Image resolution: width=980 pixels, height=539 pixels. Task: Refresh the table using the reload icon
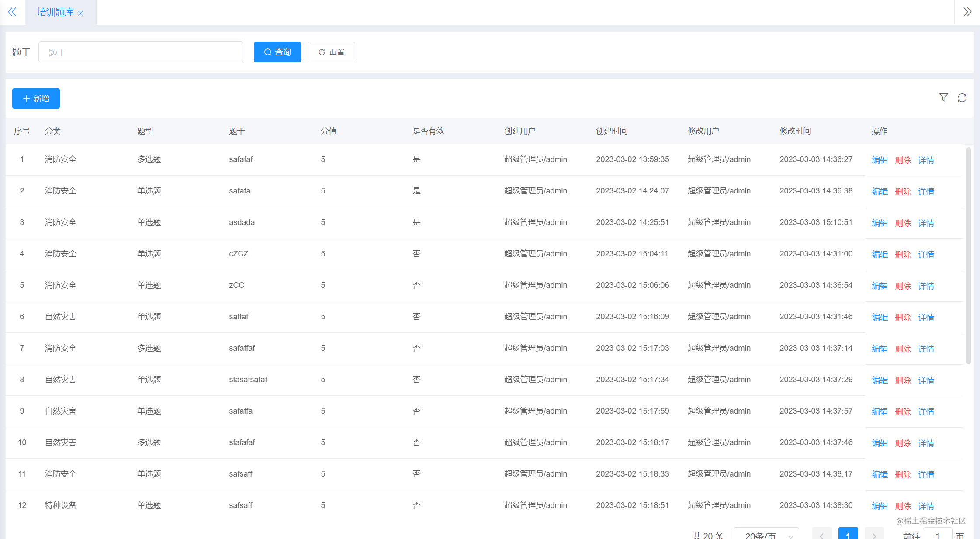[x=962, y=98]
